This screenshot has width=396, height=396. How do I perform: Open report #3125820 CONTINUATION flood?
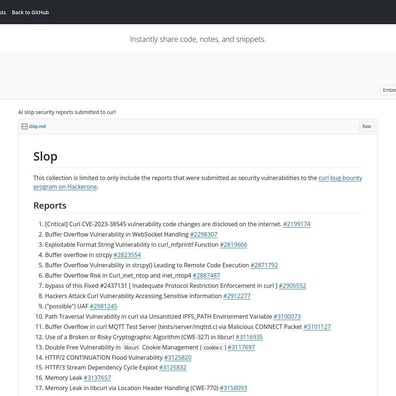pos(178,358)
